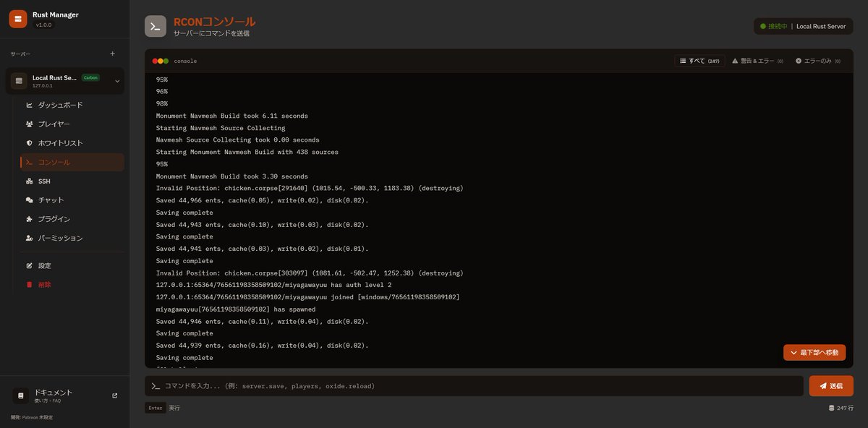The image size is (868, 428).
Task: Click the v1.0.0 version label
Action: point(44,25)
